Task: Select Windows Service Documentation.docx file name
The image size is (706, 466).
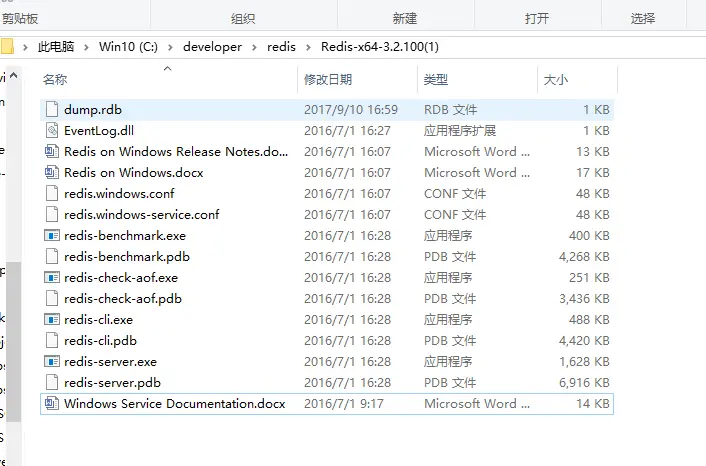Action: click(175, 403)
